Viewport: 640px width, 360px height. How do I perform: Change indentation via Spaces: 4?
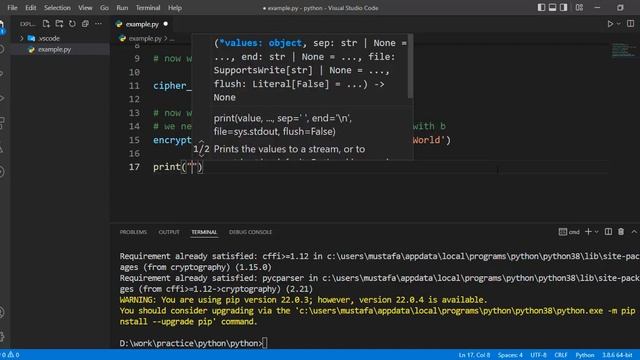coord(510,355)
